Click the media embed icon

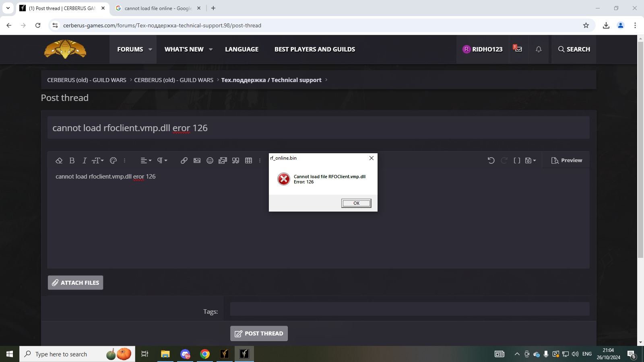tap(223, 160)
